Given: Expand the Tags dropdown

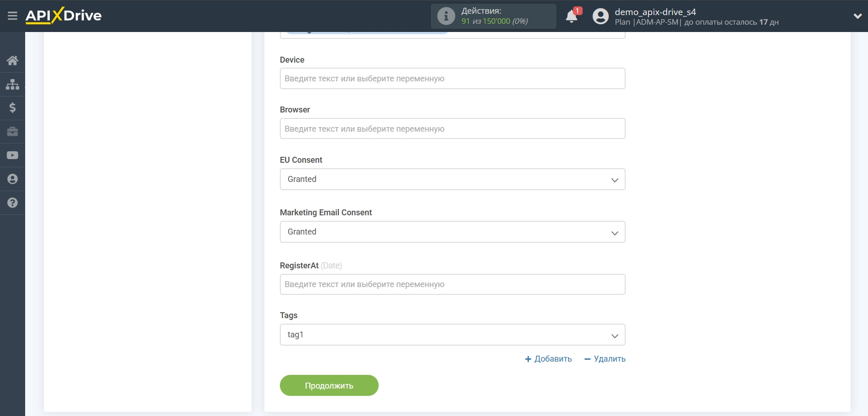Looking at the screenshot, I should [x=452, y=335].
